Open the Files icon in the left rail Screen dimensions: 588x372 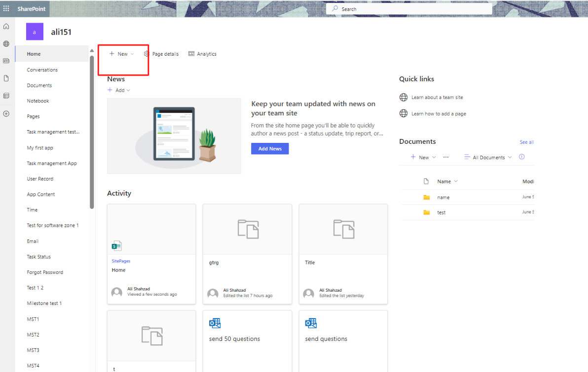coord(6,78)
